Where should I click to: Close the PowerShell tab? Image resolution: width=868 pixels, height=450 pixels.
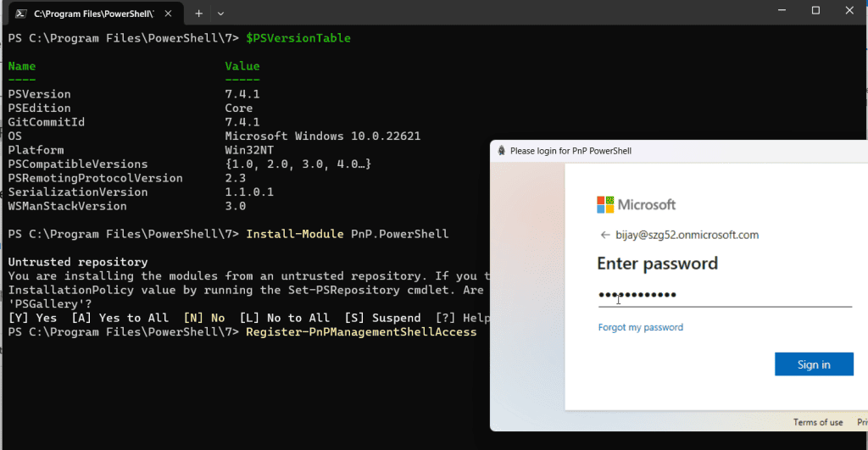click(169, 14)
